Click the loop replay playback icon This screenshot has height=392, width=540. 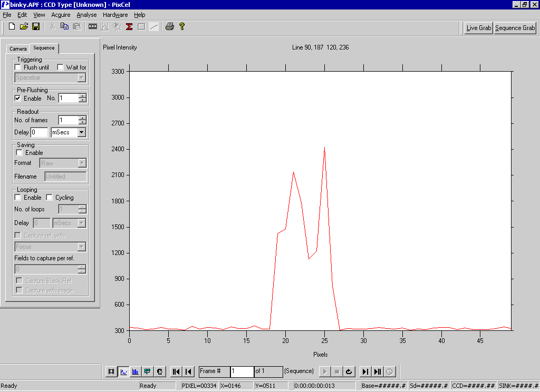point(349,371)
